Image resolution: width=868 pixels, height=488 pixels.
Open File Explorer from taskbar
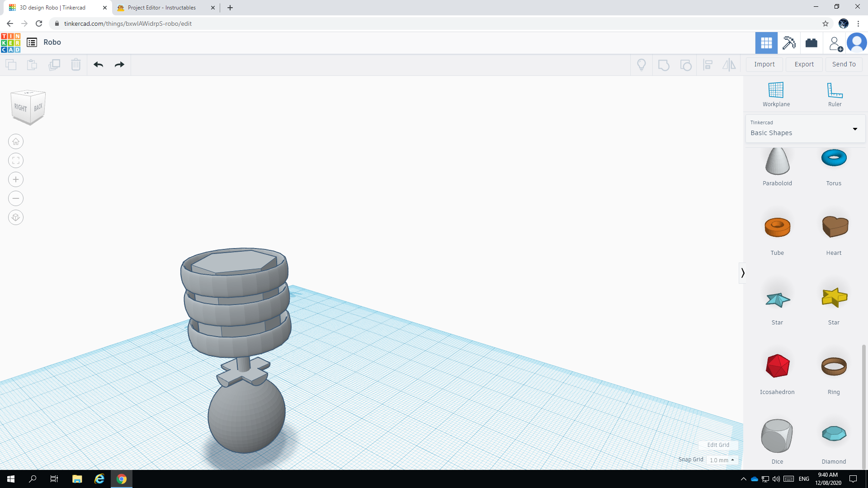(77, 479)
